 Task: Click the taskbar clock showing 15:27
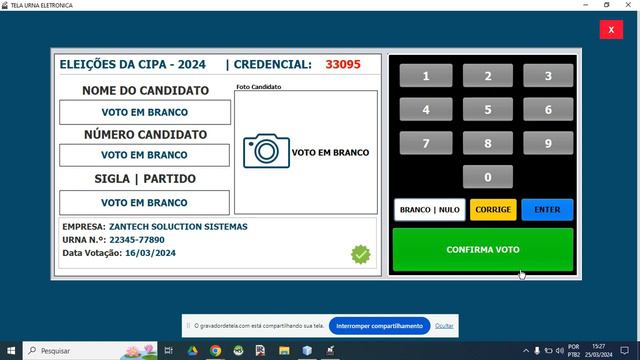point(599,351)
